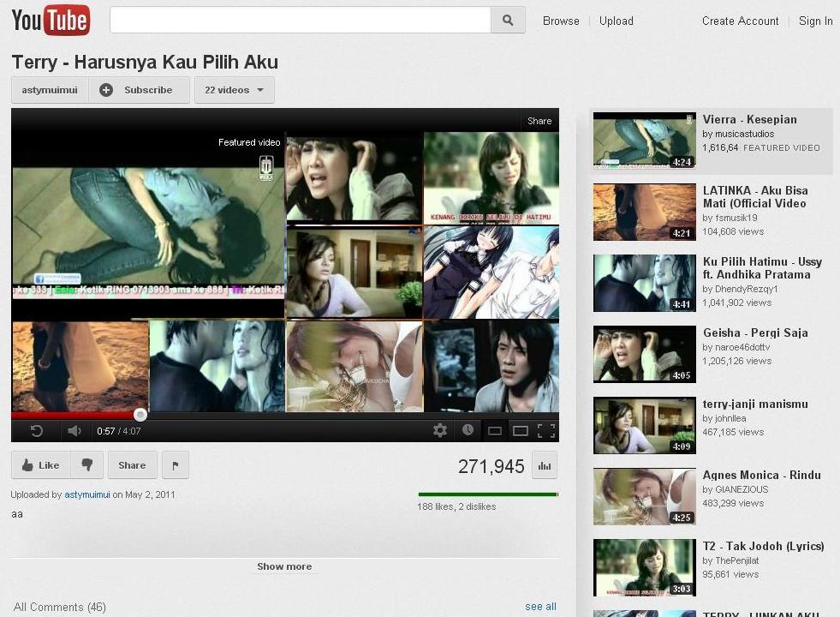Screen dimensions: 840x617
Task: Click Sign In
Action: point(815,21)
